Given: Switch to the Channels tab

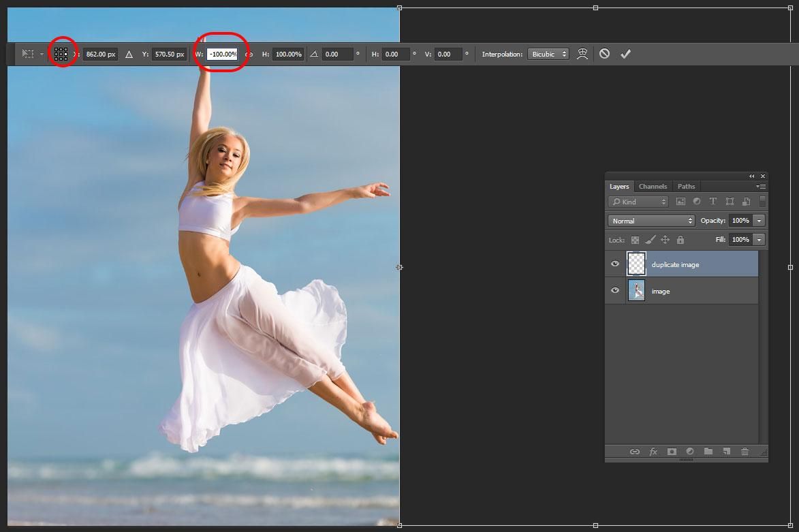Looking at the screenshot, I should (x=653, y=186).
